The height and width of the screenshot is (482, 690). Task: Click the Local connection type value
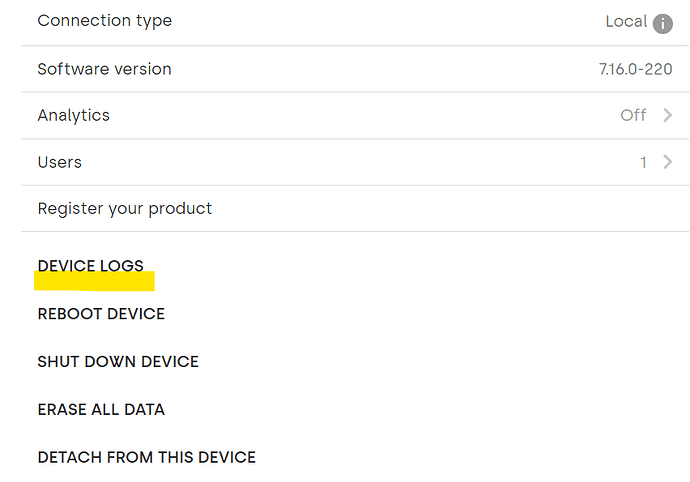pos(626,21)
